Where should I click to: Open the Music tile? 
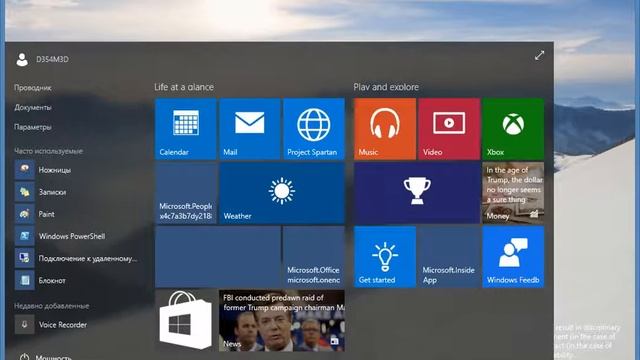[x=385, y=129]
